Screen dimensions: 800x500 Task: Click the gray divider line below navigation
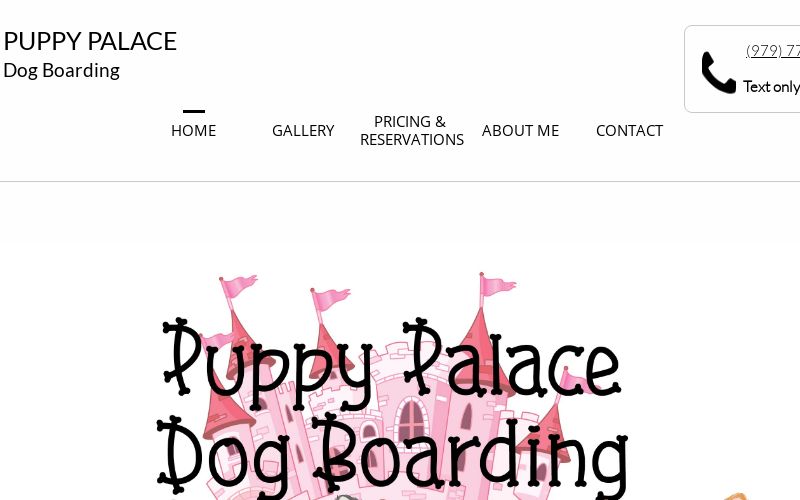[400, 181]
